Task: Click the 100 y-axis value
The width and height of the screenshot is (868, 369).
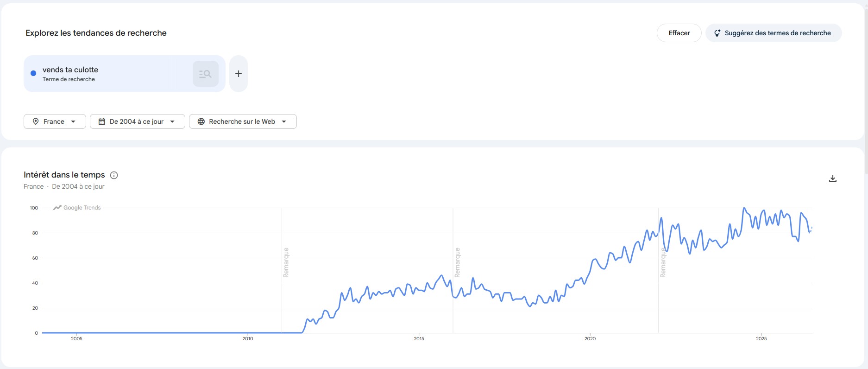Action: [34, 208]
